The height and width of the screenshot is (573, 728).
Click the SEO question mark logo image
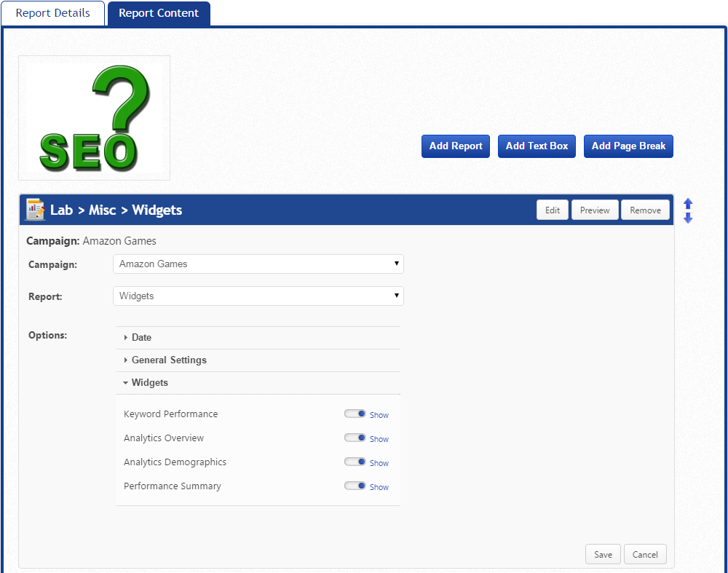94,118
